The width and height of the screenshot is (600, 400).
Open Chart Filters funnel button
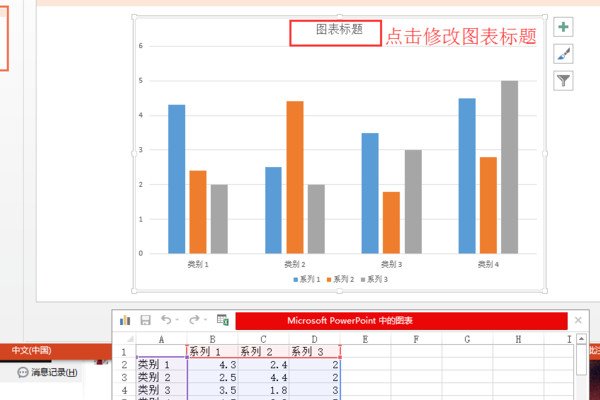(x=563, y=81)
